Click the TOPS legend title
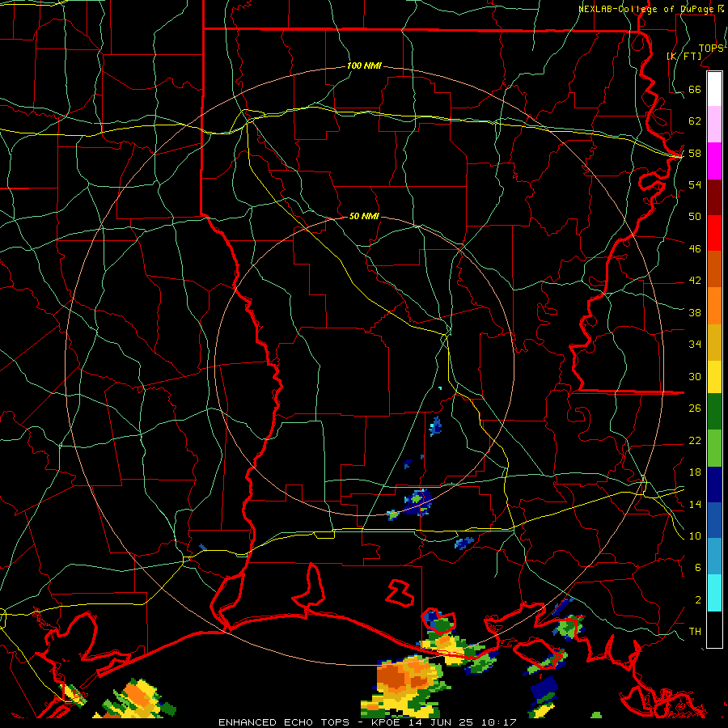Viewport: 728px width, 728px height. pyautogui.click(x=711, y=49)
